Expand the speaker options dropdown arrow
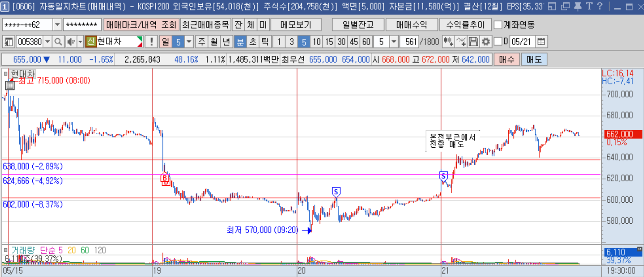The image size is (644, 277). tap(80, 42)
